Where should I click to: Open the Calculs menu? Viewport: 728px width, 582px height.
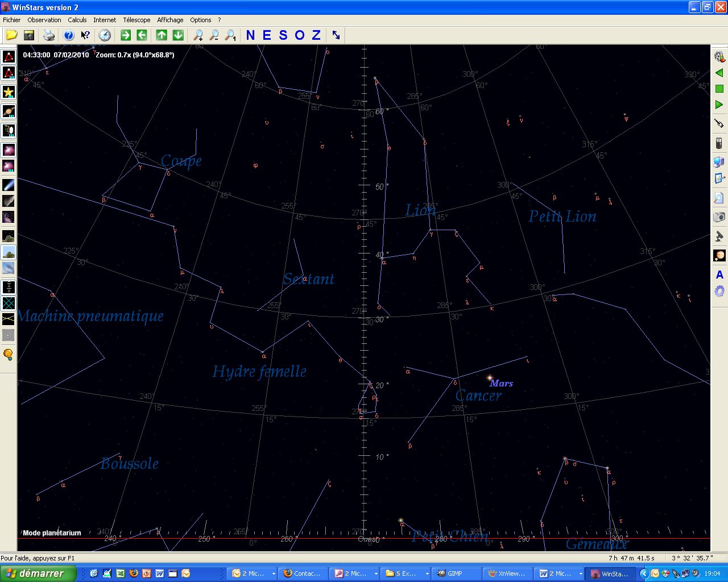pos(77,20)
